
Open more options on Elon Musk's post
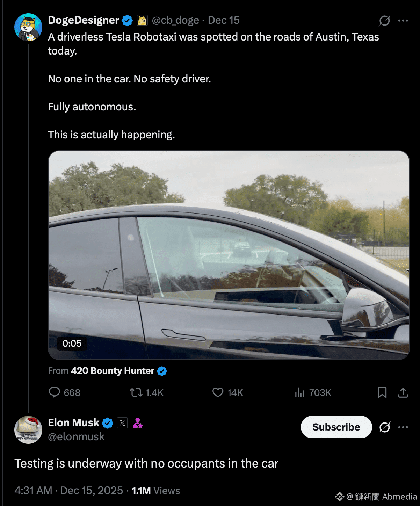click(403, 427)
